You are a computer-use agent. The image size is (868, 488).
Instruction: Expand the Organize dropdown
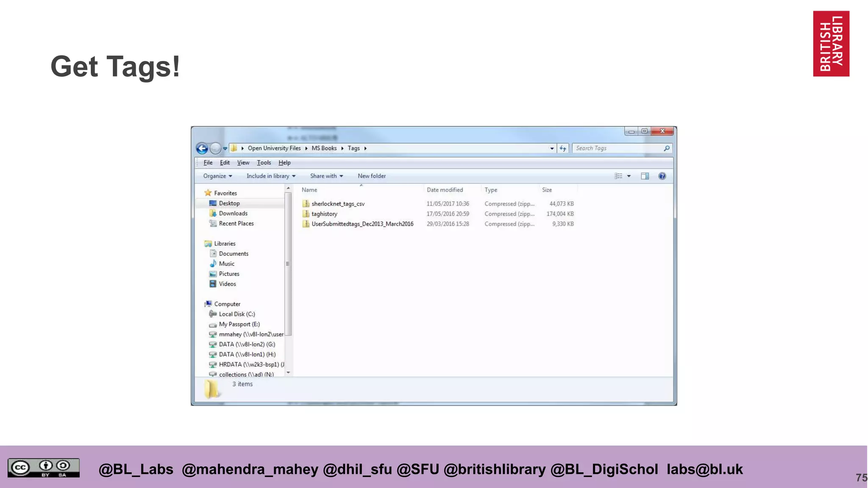click(217, 176)
